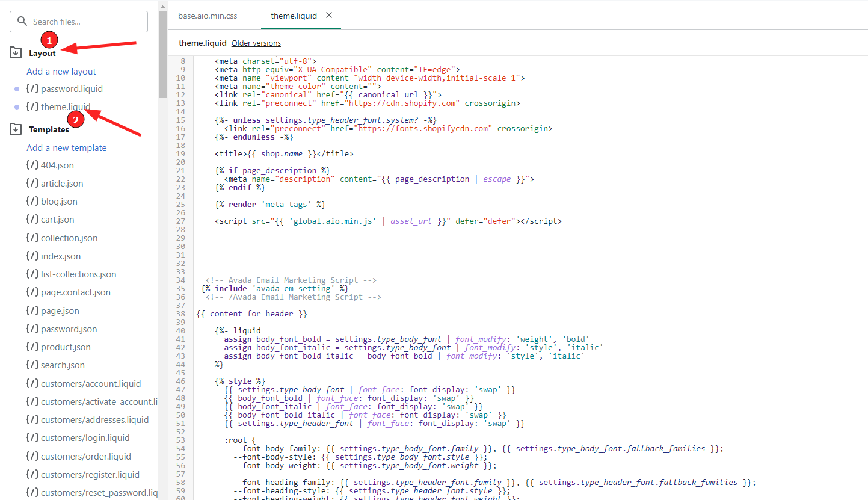Click the file icon beside customers/activate_account
Screen dimensions: 868x500
32,401
